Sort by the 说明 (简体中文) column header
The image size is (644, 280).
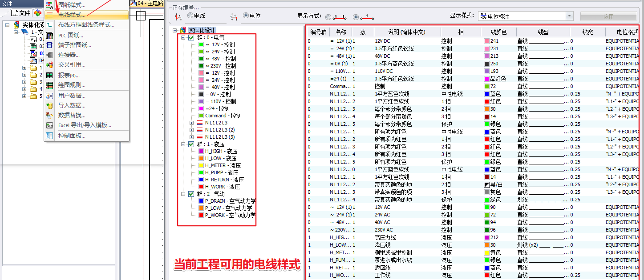(x=407, y=32)
